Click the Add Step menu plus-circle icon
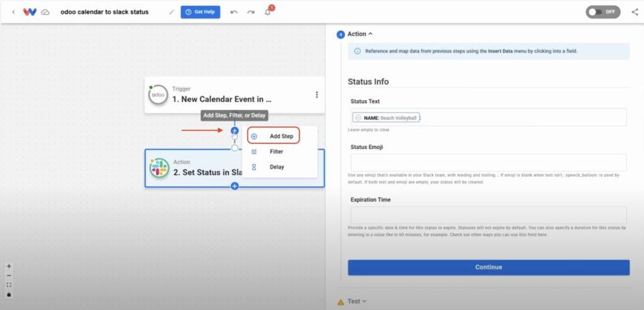 click(x=254, y=136)
